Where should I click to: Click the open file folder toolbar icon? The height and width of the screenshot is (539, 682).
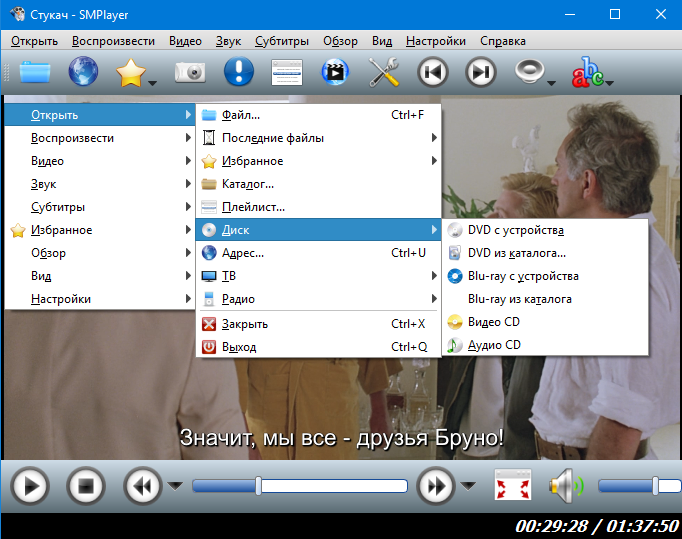(x=34, y=73)
